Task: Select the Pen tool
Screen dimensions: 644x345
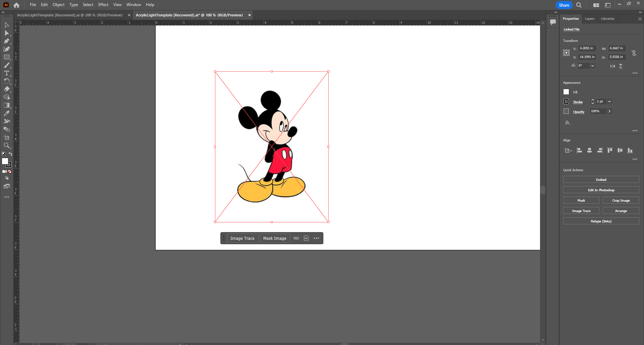Action: coord(7,41)
